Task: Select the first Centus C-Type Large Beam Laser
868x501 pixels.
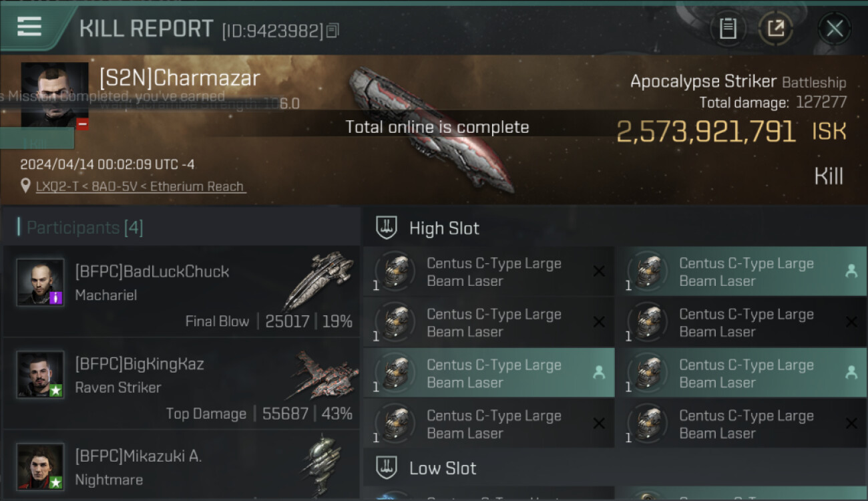Action: [488, 272]
